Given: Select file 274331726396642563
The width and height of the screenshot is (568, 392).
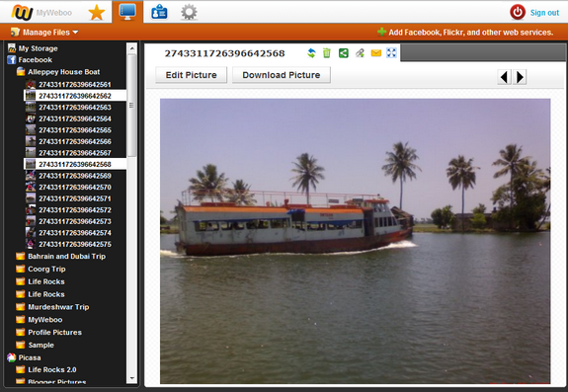Looking at the screenshot, I should tap(75, 108).
